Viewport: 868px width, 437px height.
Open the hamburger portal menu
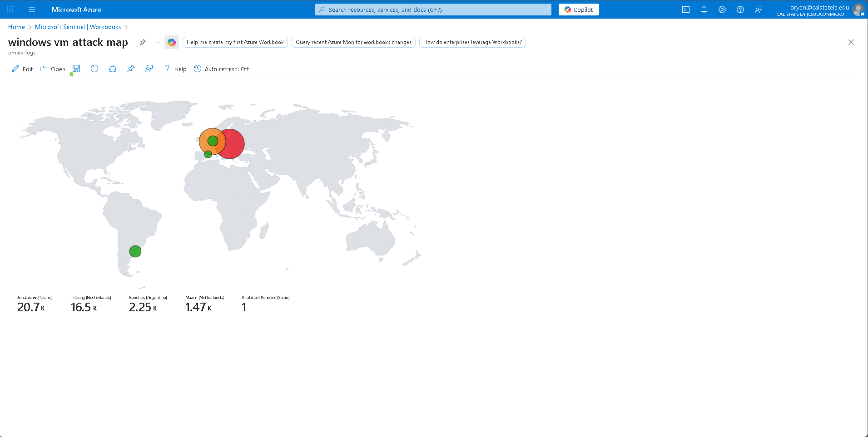[32, 10]
